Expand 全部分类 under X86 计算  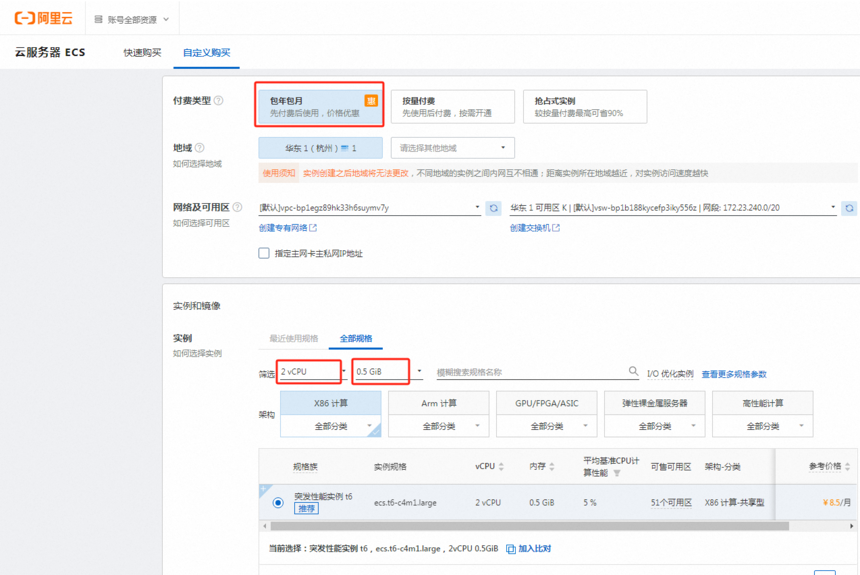point(331,426)
